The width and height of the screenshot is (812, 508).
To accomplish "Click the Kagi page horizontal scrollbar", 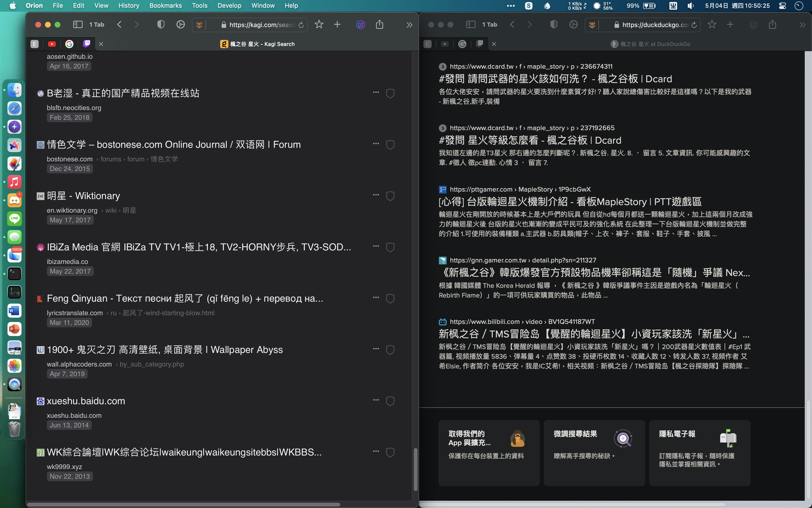I will tap(184, 504).
